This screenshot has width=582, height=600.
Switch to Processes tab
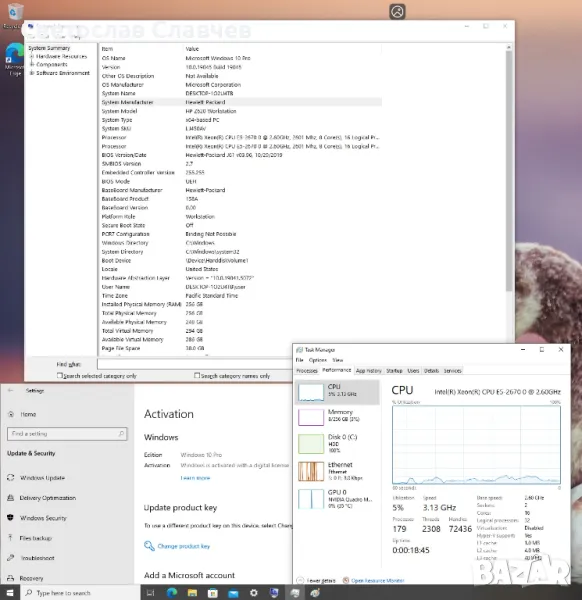click(x=306, y=370)
